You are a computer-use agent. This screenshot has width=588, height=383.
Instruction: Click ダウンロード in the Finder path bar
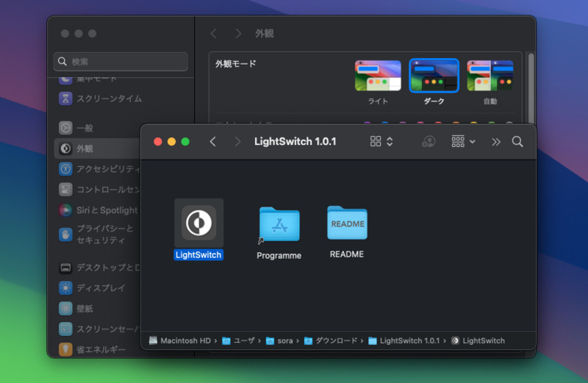point(330,340)
